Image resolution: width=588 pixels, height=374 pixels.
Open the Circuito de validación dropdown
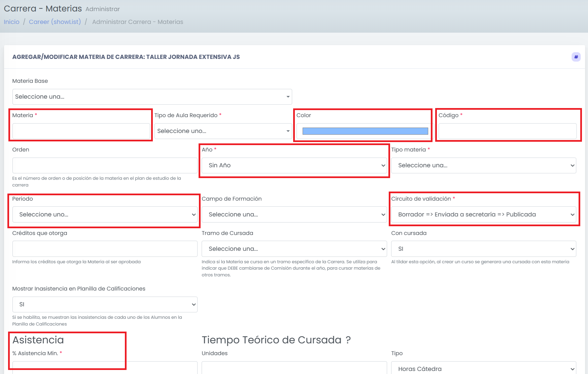click(484, 214)
